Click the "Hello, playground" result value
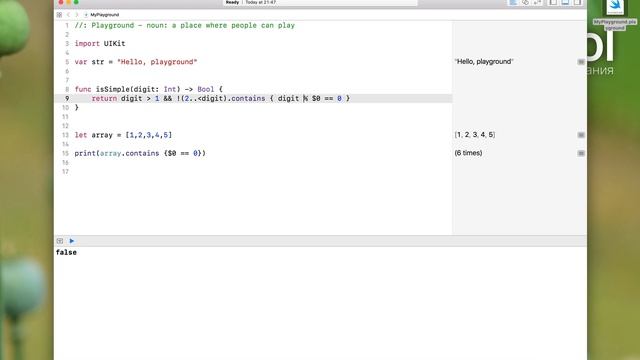 point(484,62)
